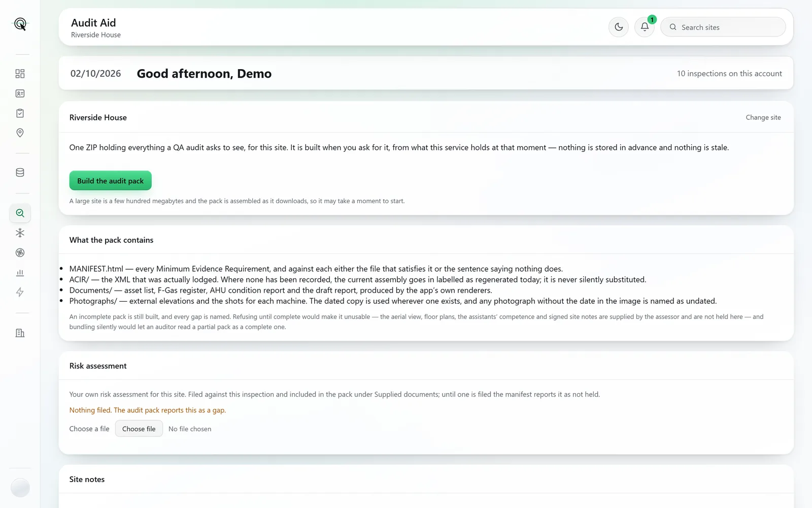Click the search magnifier icon in Search sites
The height and width of the screenshot is (508, 812).
coord(673,27)
